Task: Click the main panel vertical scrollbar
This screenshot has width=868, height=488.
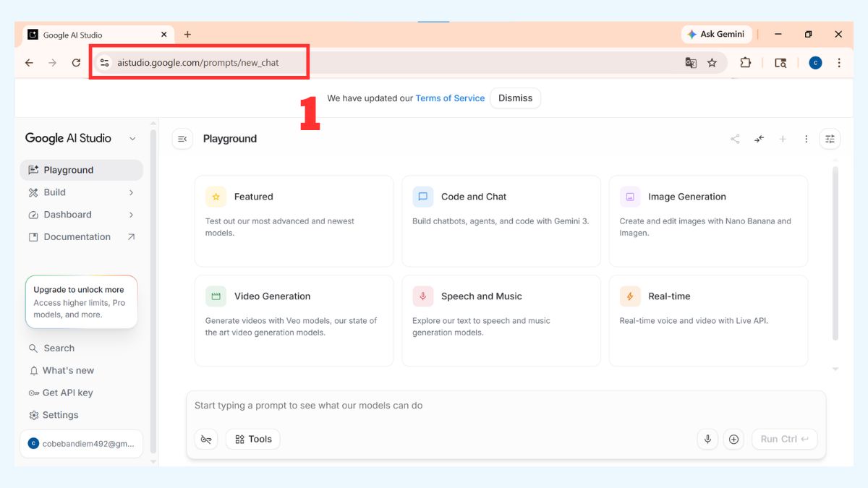Action: (x=835, y=253)
